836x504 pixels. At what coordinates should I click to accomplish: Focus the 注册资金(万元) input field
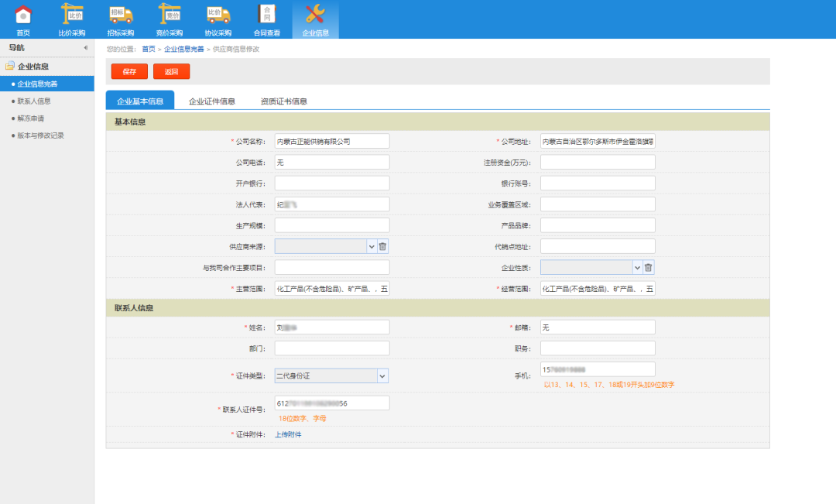(598, 162)
